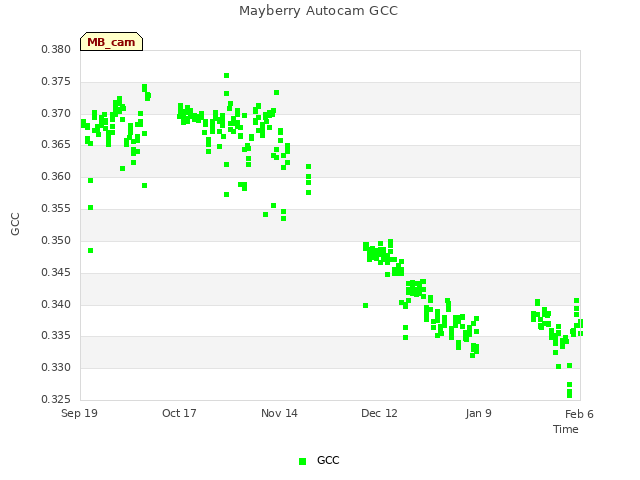Click the highest data point above 0.375
This screenshot has width=640, height=480.
(227, 76)
